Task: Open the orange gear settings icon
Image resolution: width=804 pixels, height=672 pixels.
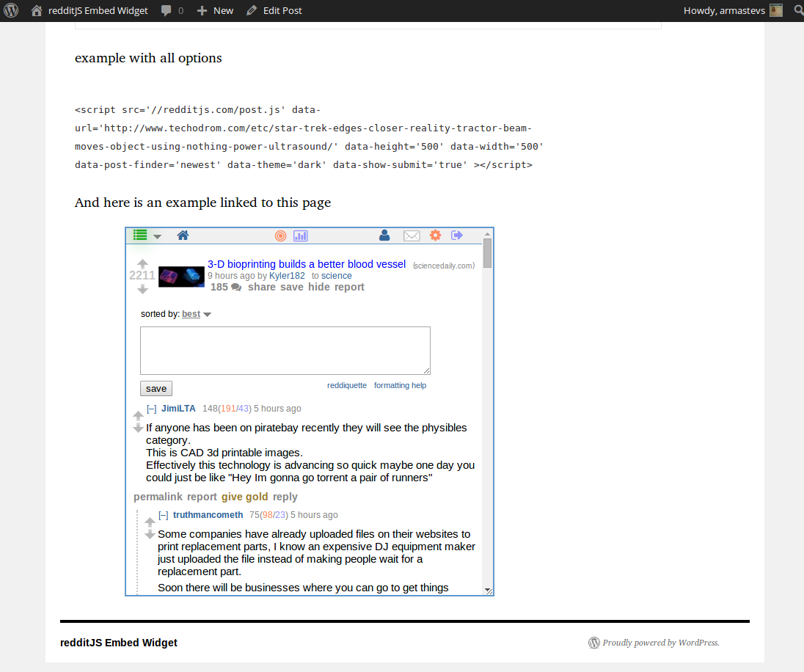Action: point(435,235)
